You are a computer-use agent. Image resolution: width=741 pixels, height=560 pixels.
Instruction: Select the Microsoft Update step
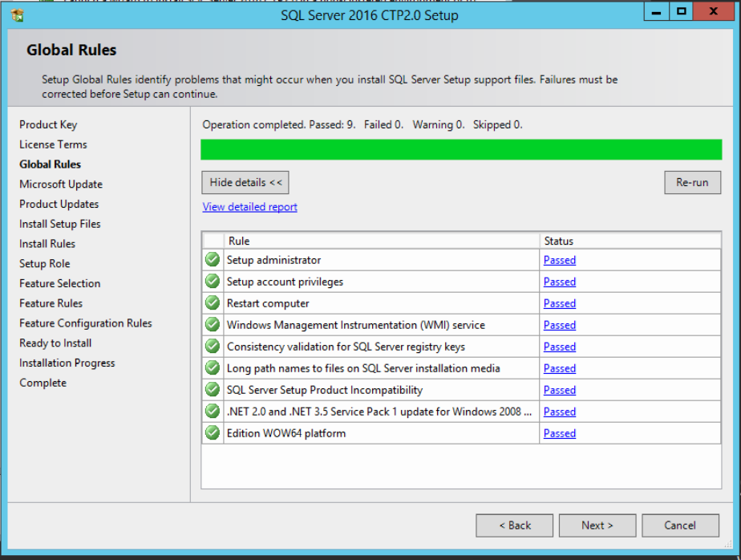pos(61,185)
